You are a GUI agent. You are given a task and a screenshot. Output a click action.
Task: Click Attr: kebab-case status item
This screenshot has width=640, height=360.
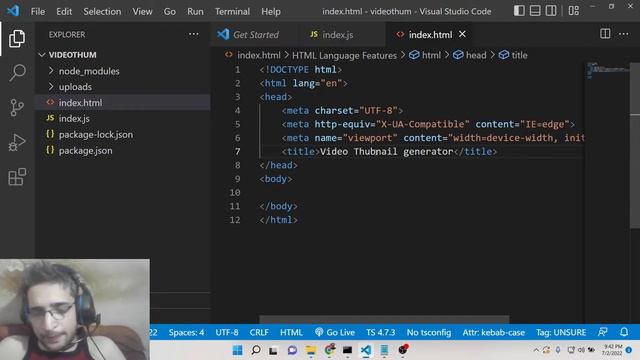click(x=493, y=332)
